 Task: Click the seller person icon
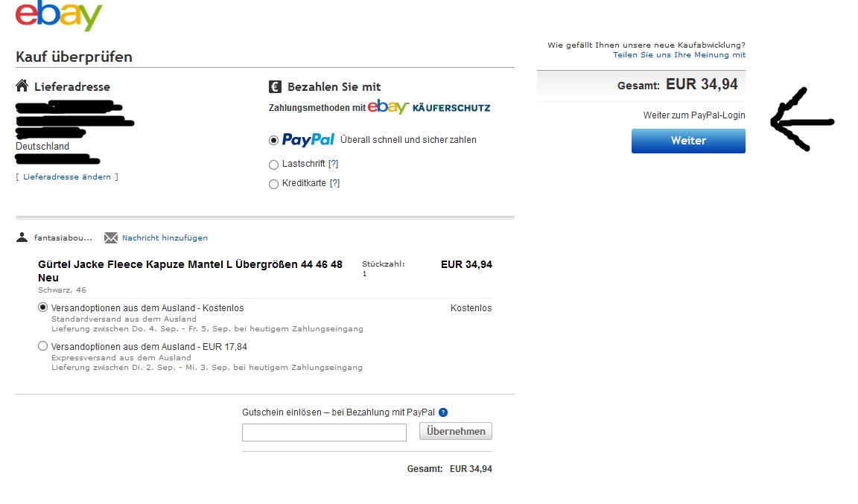pyautogui.click(x=22, y=237)
